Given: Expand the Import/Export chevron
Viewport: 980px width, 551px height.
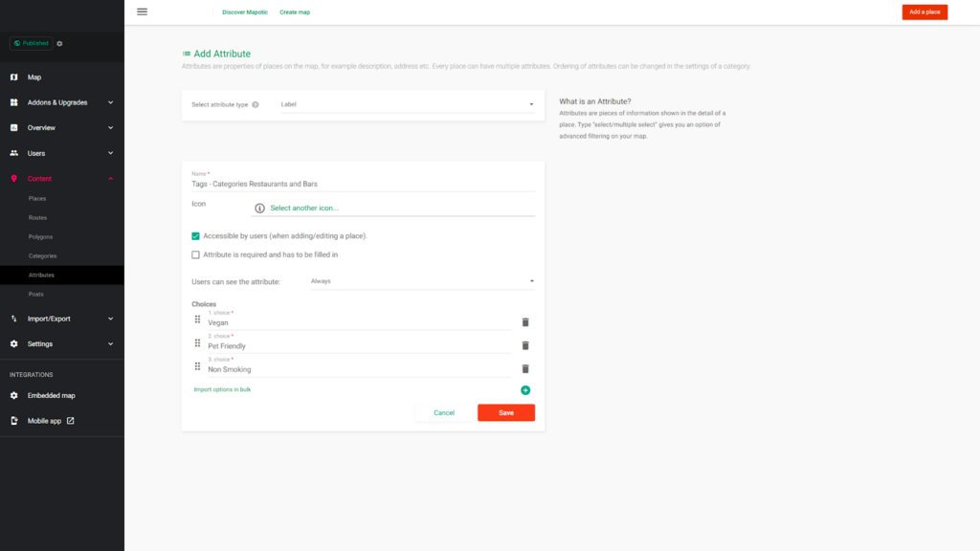Looking at the screenshot, I should (111, 319).
